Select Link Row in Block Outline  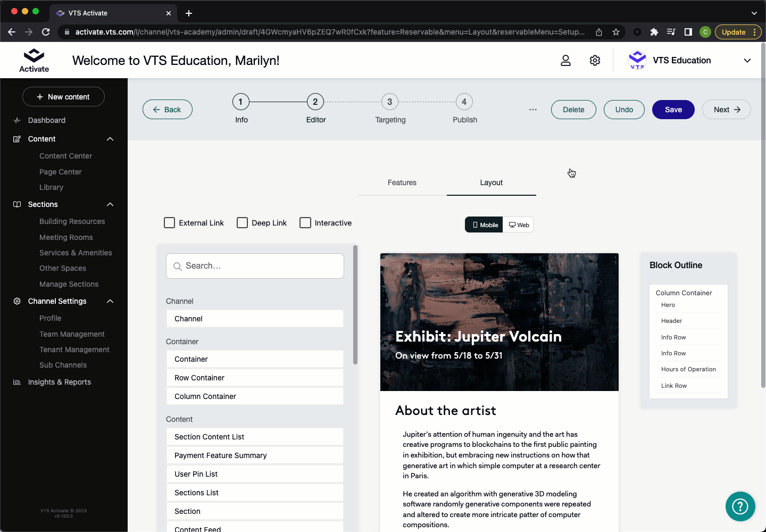(x=688, y=386)
